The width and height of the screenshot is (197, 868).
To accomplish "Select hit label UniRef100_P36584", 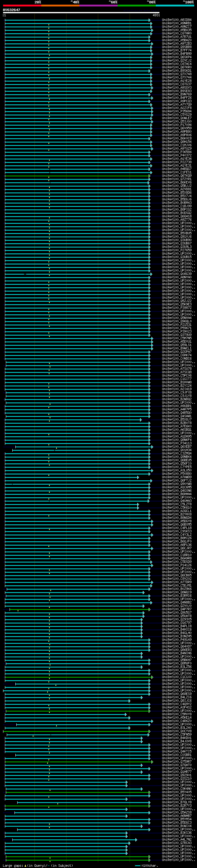I will click(176, 151).
